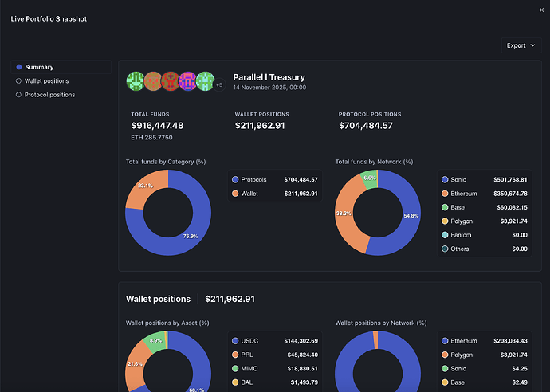Open the Export dropdown

[x=521, y=45]
